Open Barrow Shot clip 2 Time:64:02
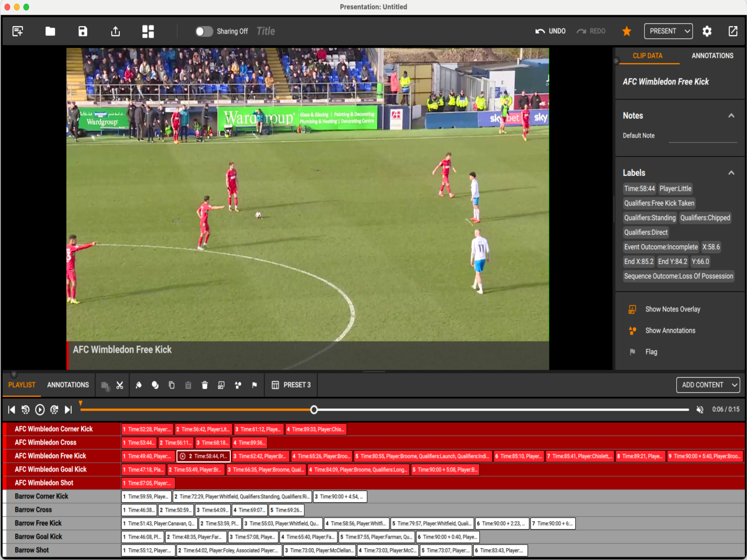This screenshot has height=560, width=747. click(x=229, y=550)
